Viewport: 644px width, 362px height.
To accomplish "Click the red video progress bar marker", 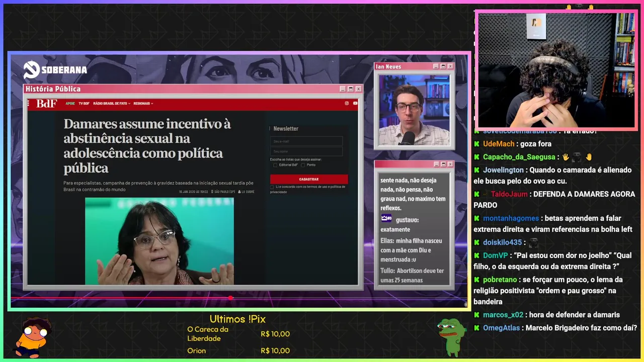I will click(231, 298).
